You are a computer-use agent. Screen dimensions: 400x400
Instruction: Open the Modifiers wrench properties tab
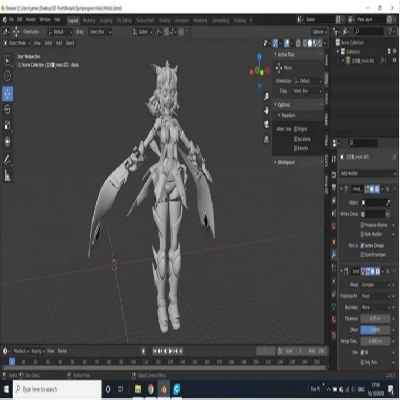pos(334,255)
